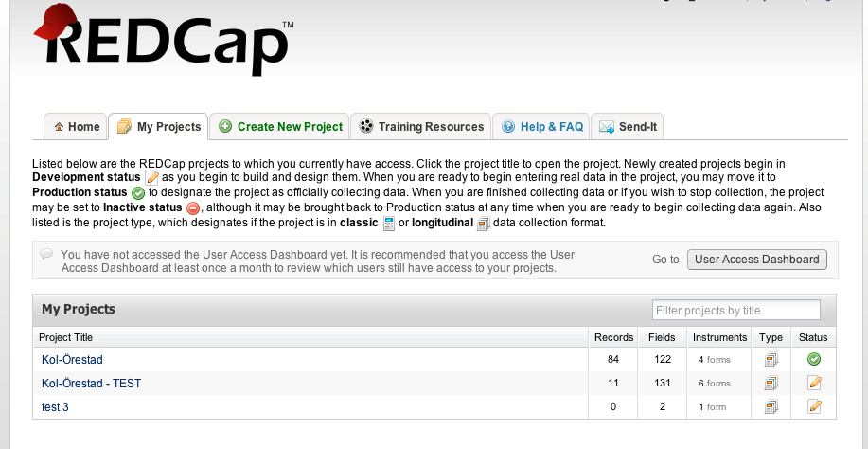Click the longitudinal type icon for Kol-Örestad
868x449 pixels.
771,360
